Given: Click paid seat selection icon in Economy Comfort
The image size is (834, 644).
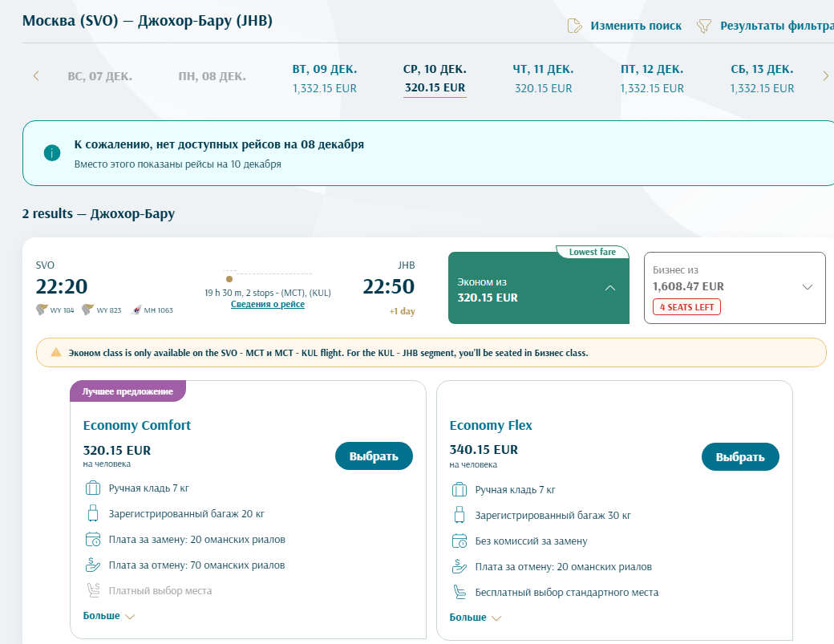Looking at the screenshot, I should tap(92, 589).
